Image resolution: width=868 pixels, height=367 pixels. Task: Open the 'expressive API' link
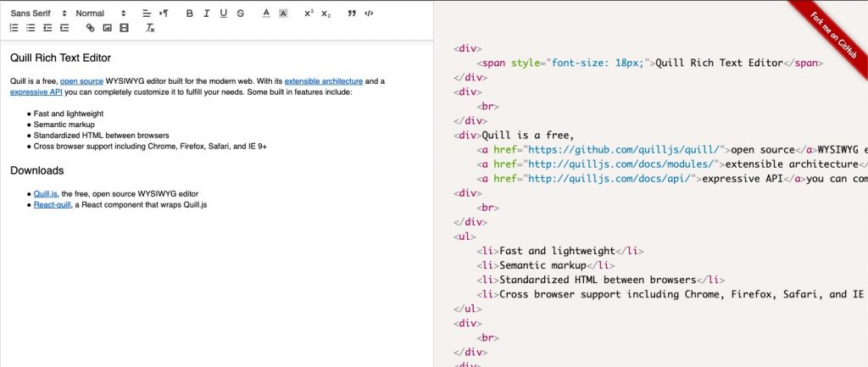pyautogui.click(x=36, y=92)
